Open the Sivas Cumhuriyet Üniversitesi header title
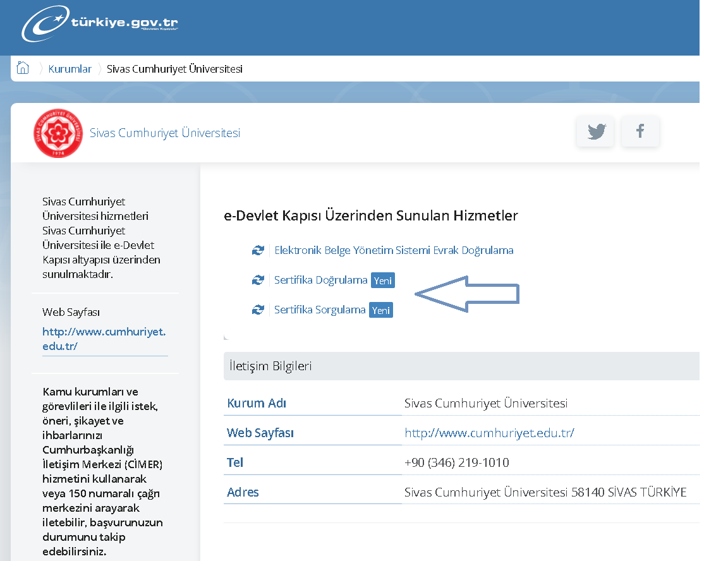Viewport: 728px width, 561px height. point(165,133)
